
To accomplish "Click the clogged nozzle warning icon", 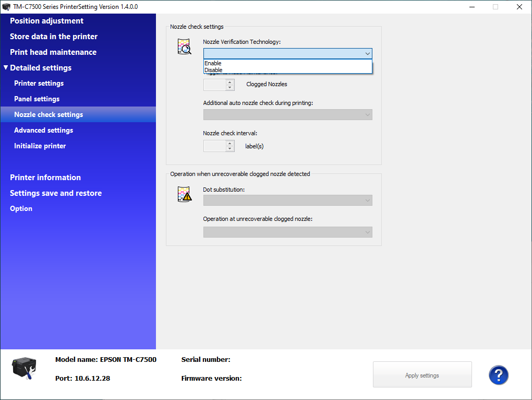I will [185, 194].
